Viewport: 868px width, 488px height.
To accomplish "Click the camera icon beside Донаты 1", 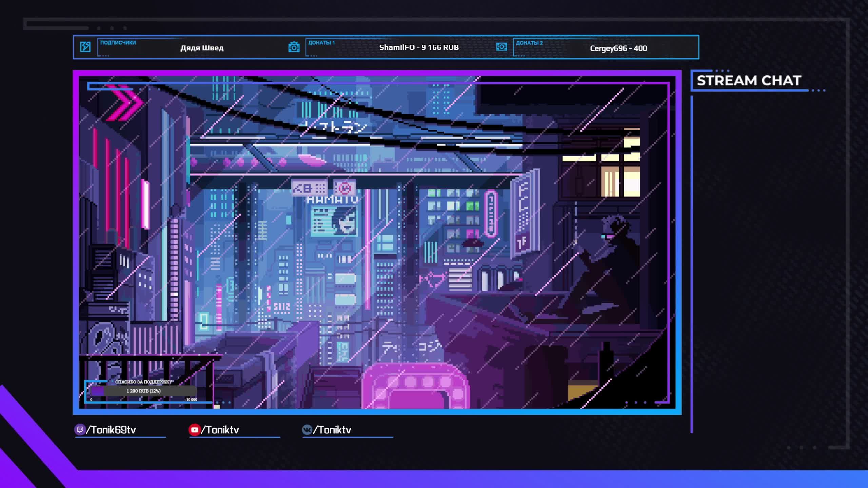I will point(294,47).
